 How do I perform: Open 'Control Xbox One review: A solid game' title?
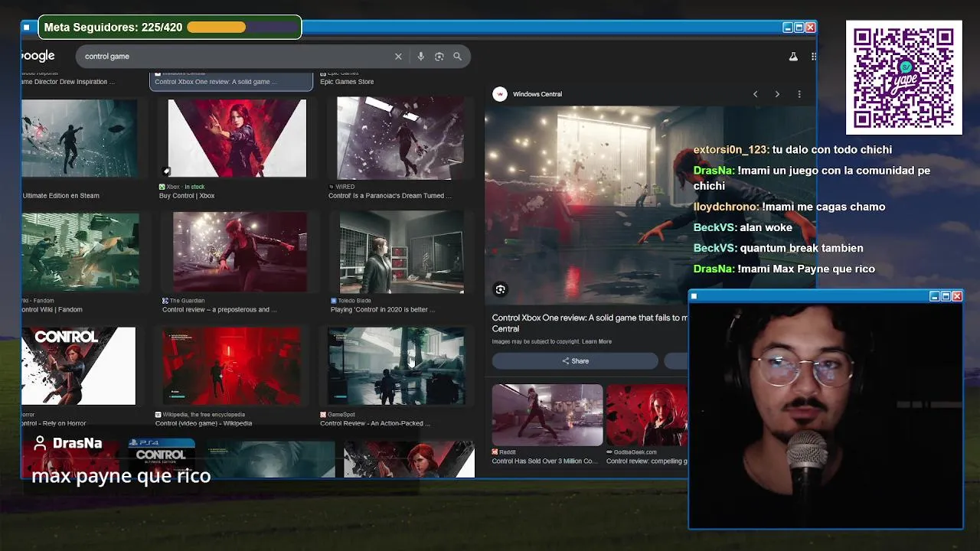pos(590,322)
